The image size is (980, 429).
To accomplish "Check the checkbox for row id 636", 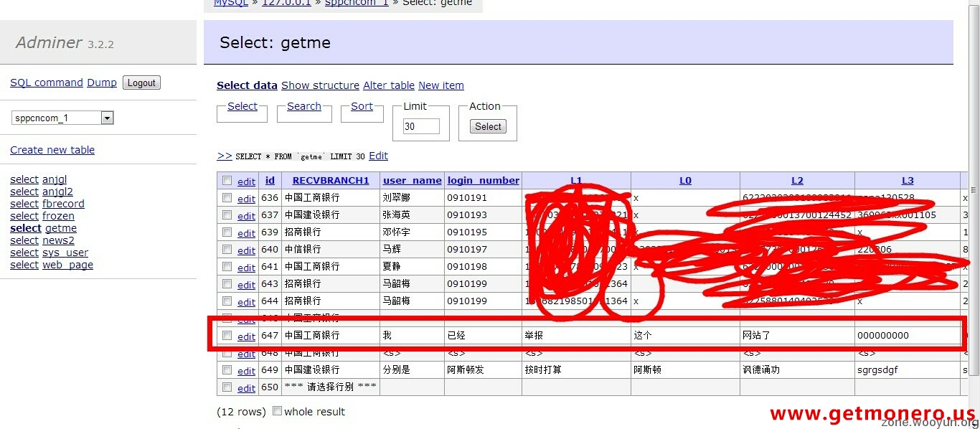I will pyautogui.click(x=227, y=198).
